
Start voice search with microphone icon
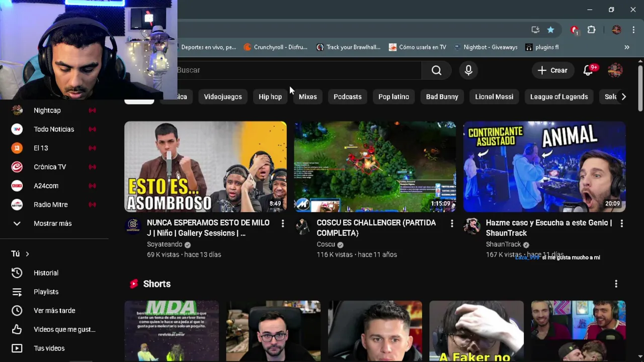[x=468, y=70]
